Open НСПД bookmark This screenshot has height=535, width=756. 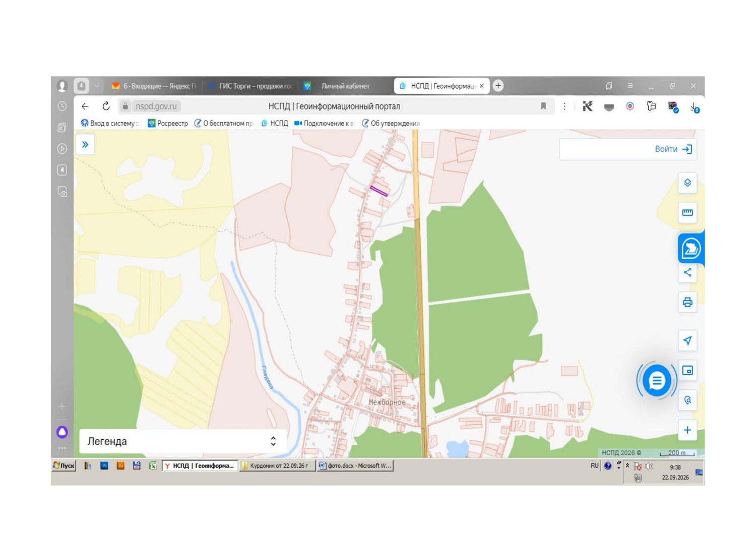pyautogui.click(x=275, y=123)
